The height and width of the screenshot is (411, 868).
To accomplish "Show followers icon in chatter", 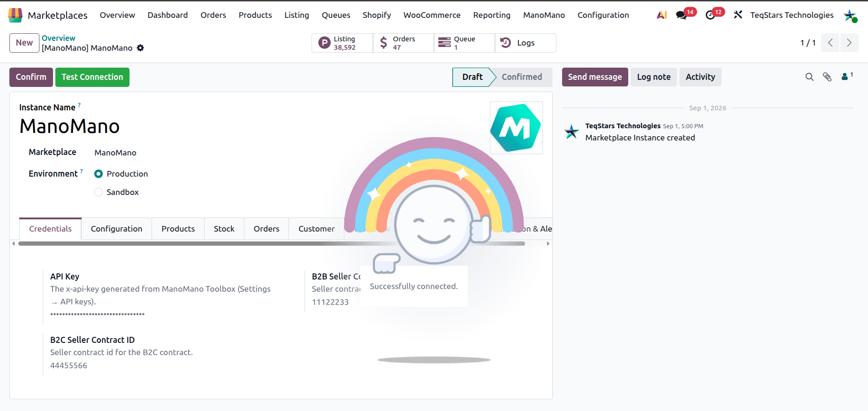I will pos(846,77).
